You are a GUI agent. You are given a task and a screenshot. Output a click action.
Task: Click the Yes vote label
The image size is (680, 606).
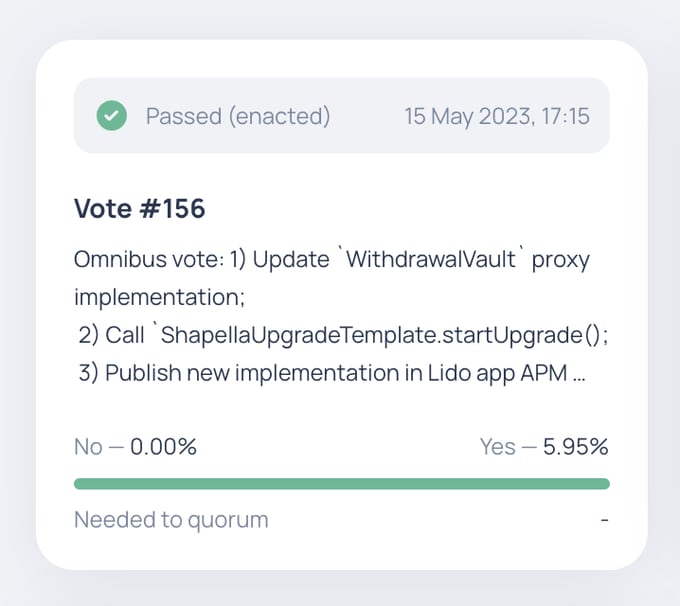[x=497, y=446]
